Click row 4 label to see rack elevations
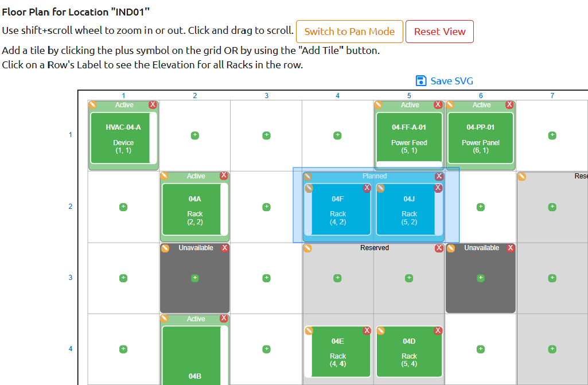This screenshot has height=385, width=588. [71, 349]
